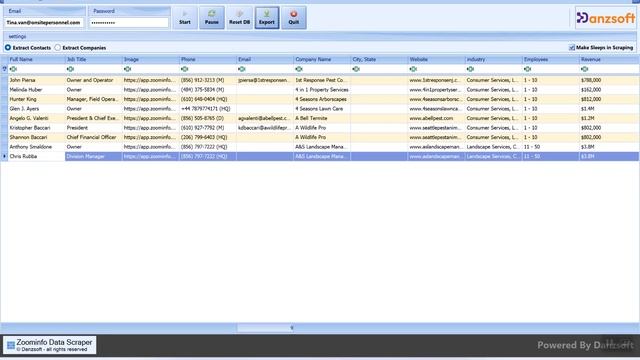Select the Shannon Baccari name cell
Screen dimensions: 640x360
pyautogui.click(x=36, y=138)
